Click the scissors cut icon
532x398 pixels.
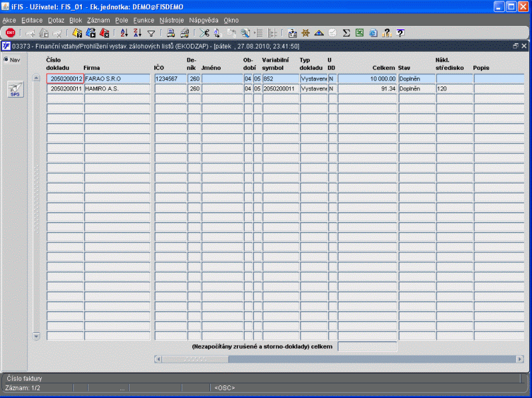[204, 33]
